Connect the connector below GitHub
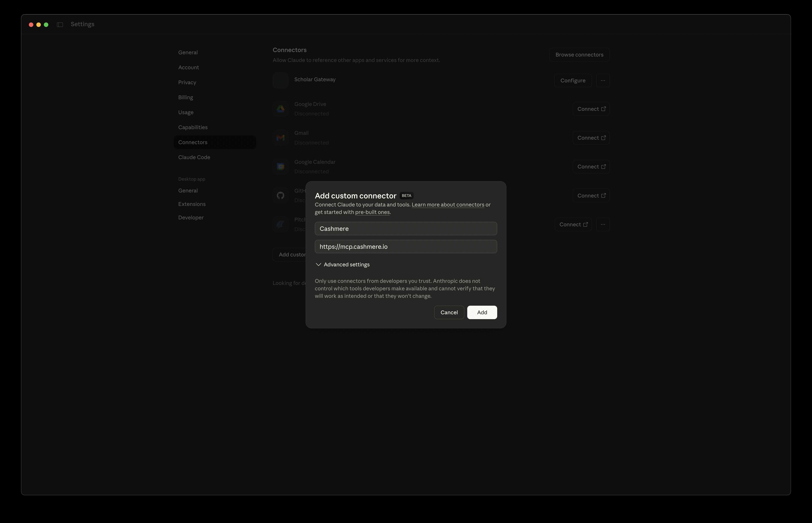Screen dimensions: 812x523 [573, 224]
